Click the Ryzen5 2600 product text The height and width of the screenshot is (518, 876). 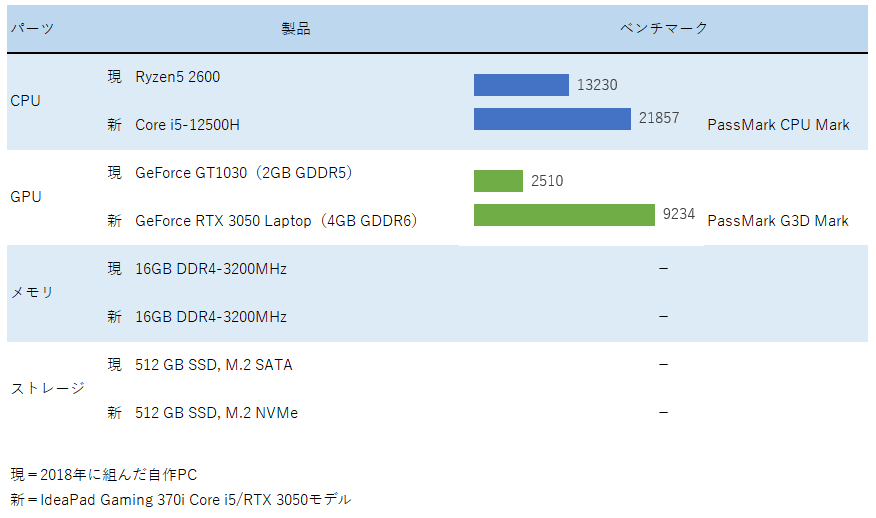pos(178,77)
